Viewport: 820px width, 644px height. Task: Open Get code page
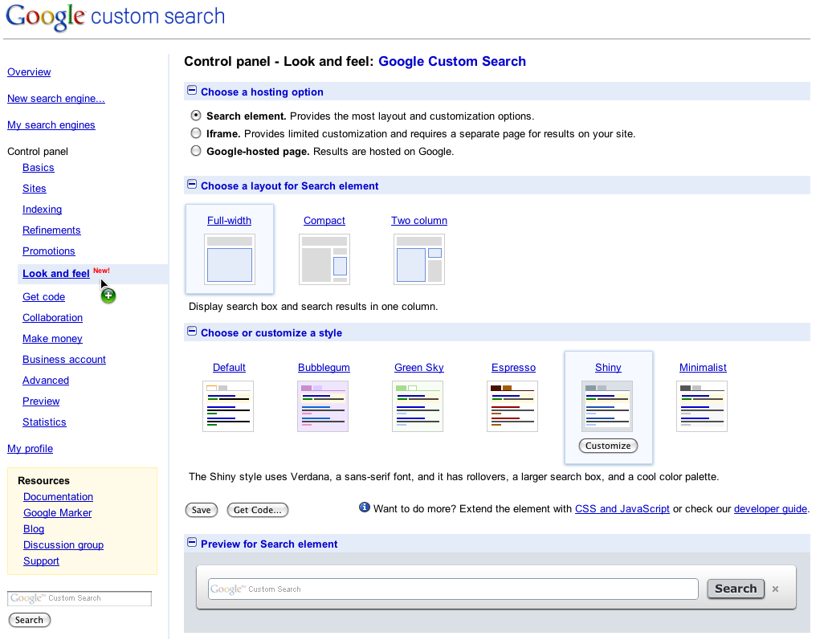pyautogui.click(x=43, y=297)
